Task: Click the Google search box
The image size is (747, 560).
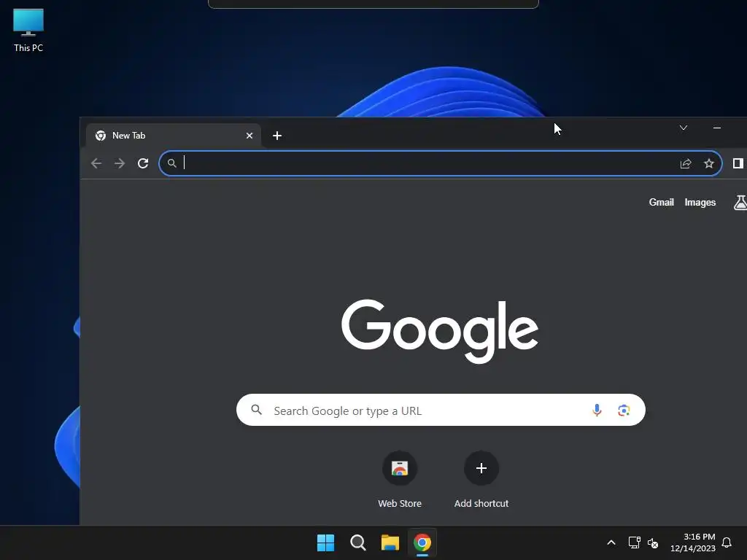Action: pyautogui.click(x=441, y=410)
